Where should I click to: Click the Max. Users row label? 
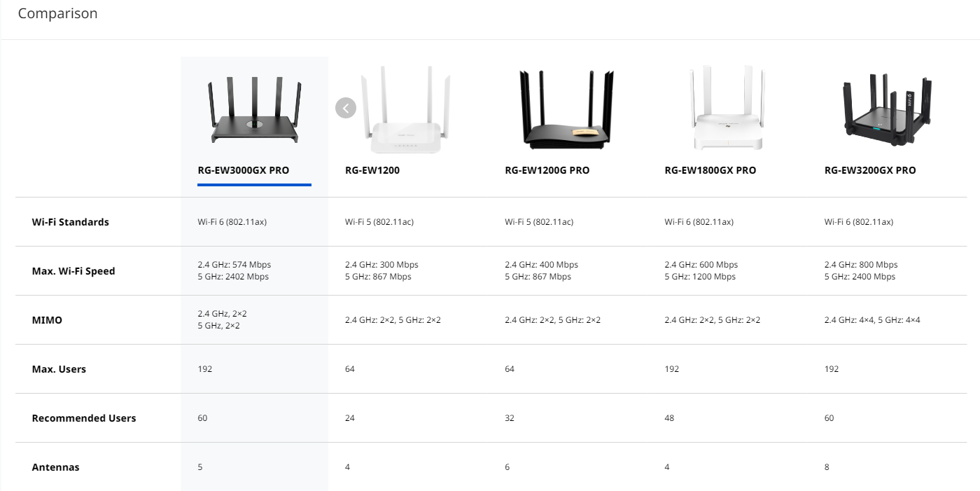[x=59, y=369]
